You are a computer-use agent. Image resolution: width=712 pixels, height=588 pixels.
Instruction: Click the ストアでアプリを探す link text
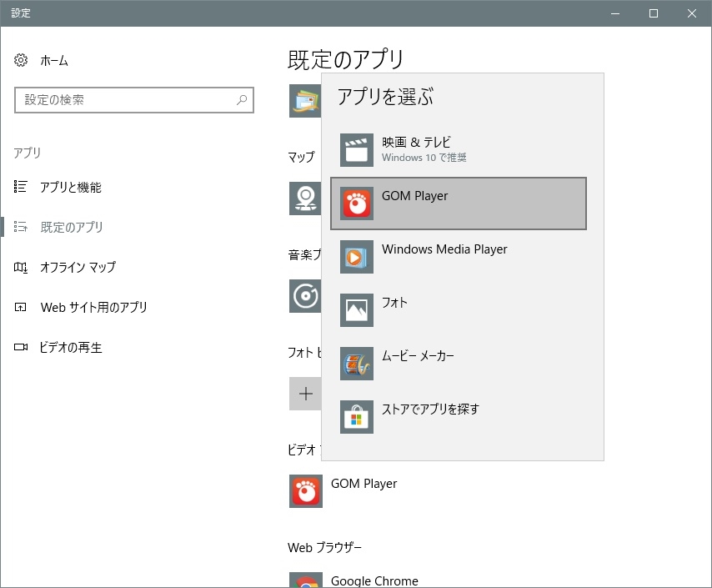click(430, 410)
